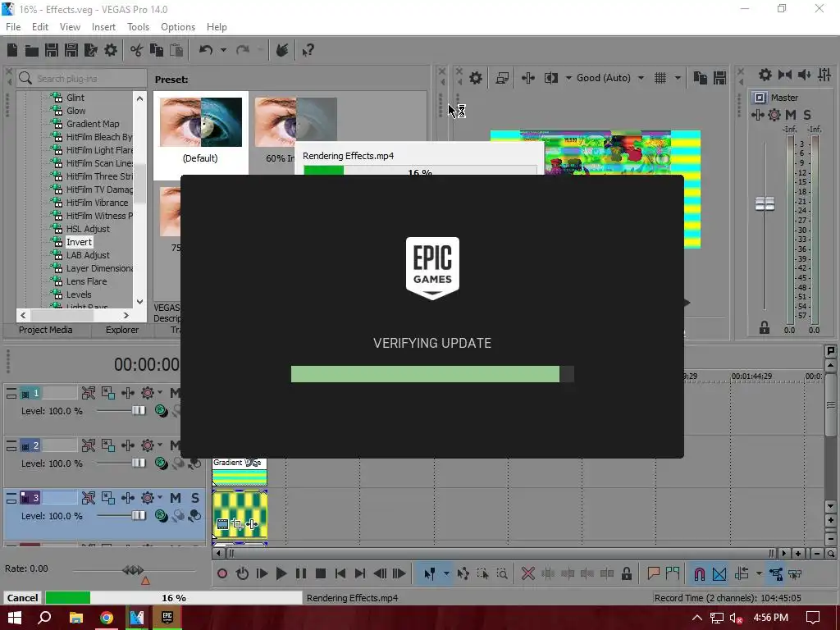Select Invert in plug-in list
The image size is (840, 630).
point(79,242)
